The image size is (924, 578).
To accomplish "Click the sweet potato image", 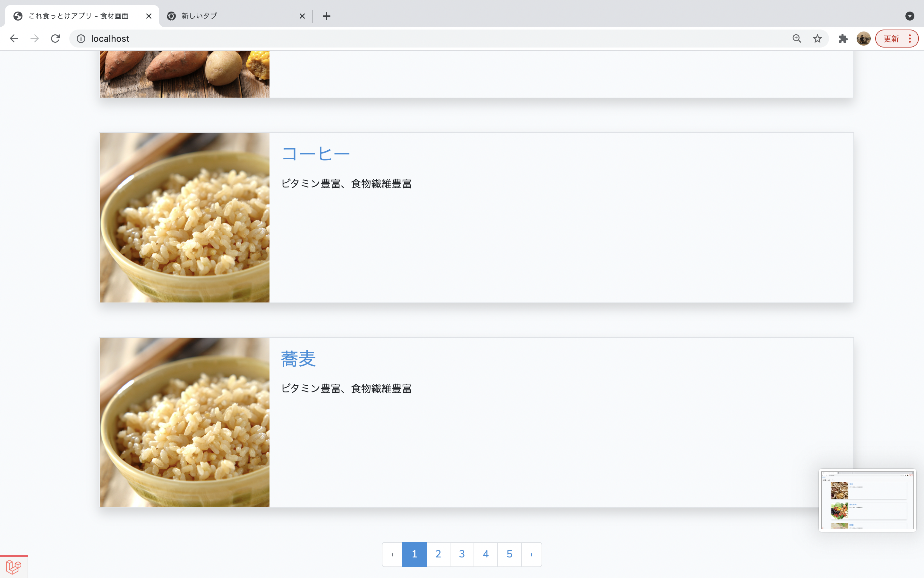I will click(x=185, y=74).
